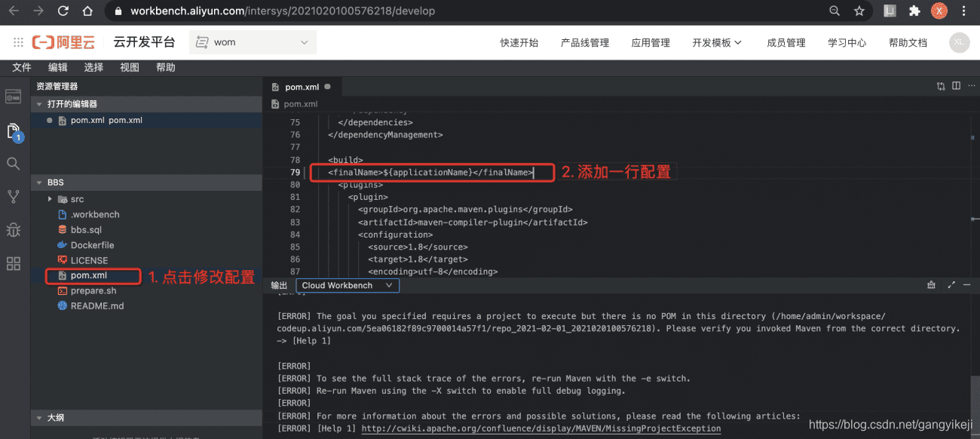Go to 学习中心

coord(847,43)
